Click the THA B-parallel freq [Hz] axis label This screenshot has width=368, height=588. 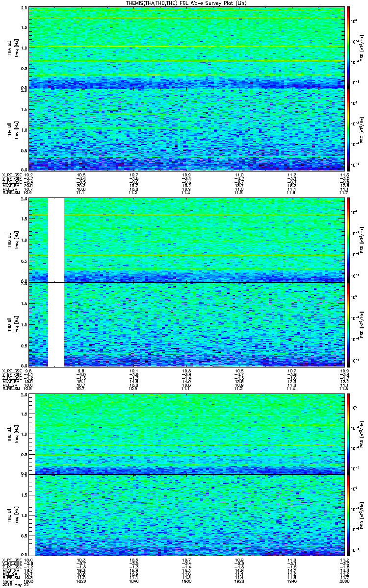click(16, 130)
